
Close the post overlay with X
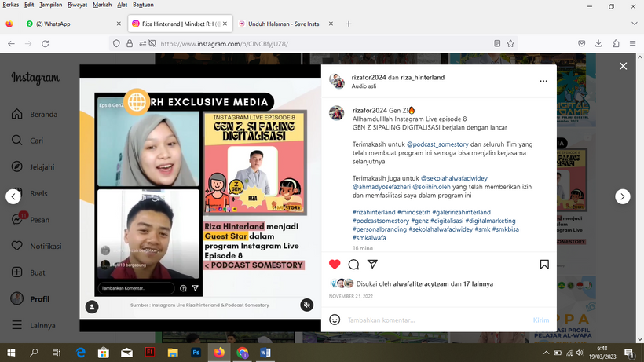pyautogui.click(x=623, y=66)
